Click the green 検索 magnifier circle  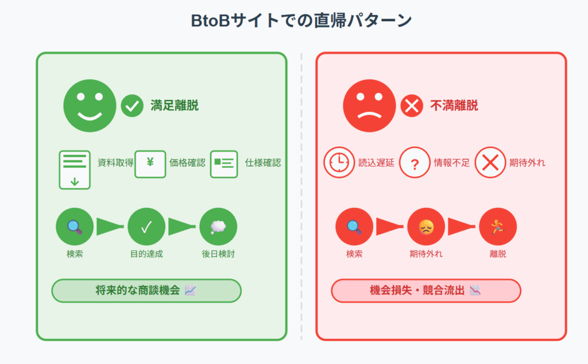75,226
